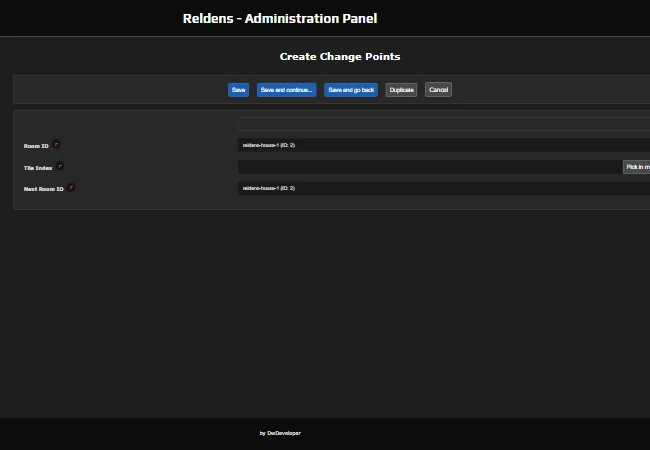Open the Next Room ID dropdown
The width and height of the screenshot is (650, 450).
point(444,188)
